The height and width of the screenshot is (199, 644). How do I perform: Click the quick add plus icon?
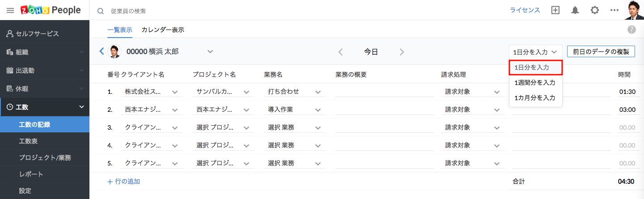click(x=555, y=10)
